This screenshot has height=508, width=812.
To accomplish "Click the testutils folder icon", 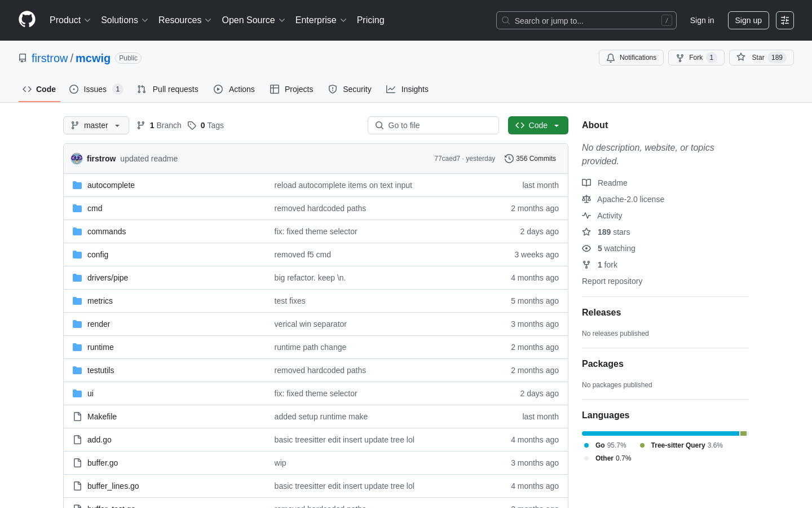I will coord(77,370).
